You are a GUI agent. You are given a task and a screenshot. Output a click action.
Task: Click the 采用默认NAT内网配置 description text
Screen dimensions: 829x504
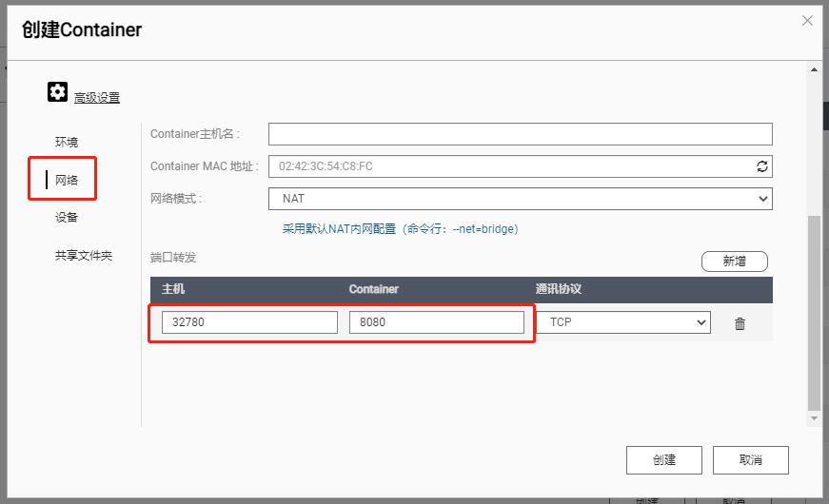coord(401,229)
